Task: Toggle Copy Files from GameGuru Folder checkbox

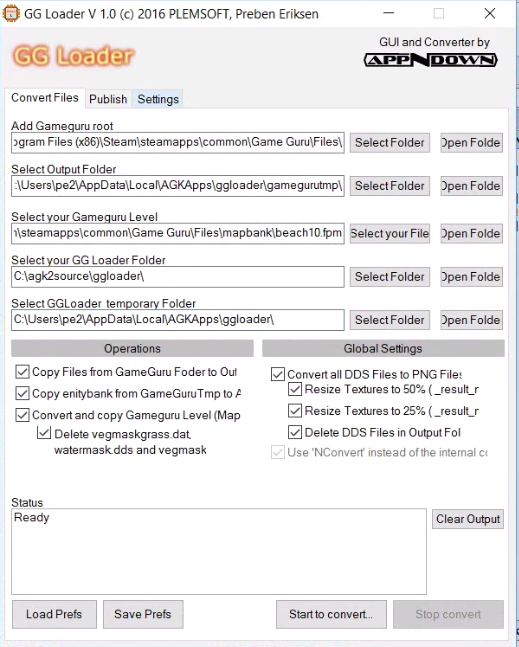Action: pyautogui.click(x=22, y=372)
